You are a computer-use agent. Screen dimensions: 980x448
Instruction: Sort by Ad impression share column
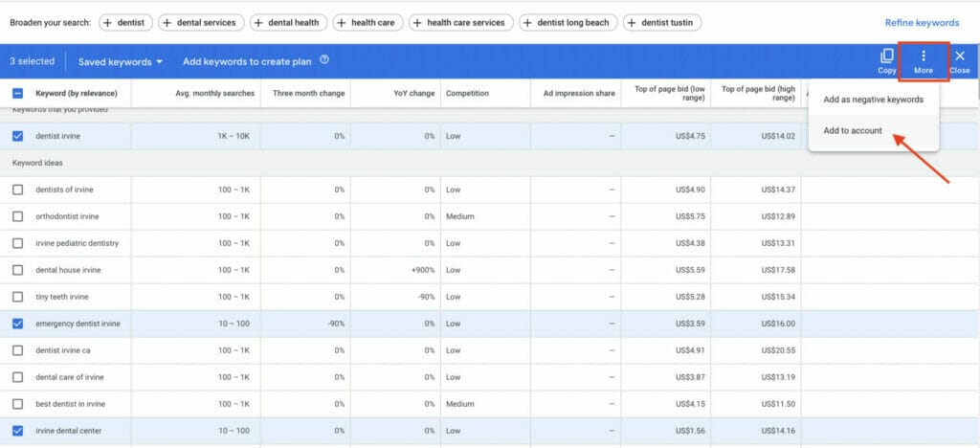pyautogui.click(x=579, y=94)
